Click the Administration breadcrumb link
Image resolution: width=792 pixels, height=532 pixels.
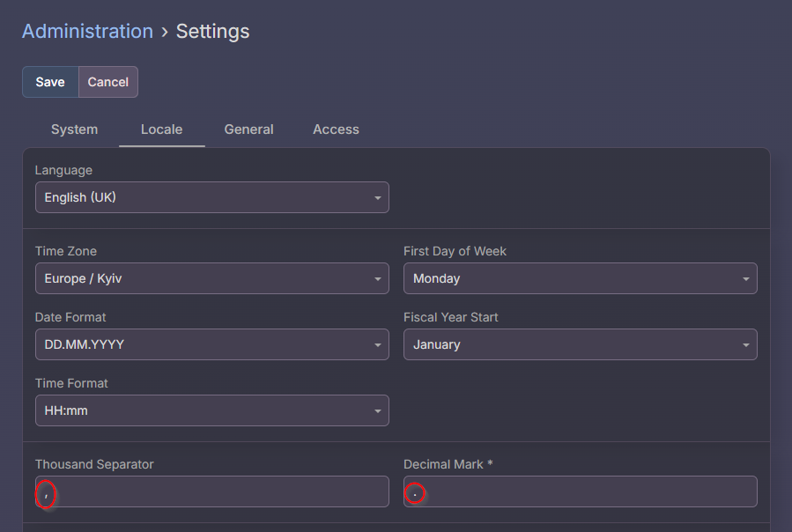coord(87,32)
